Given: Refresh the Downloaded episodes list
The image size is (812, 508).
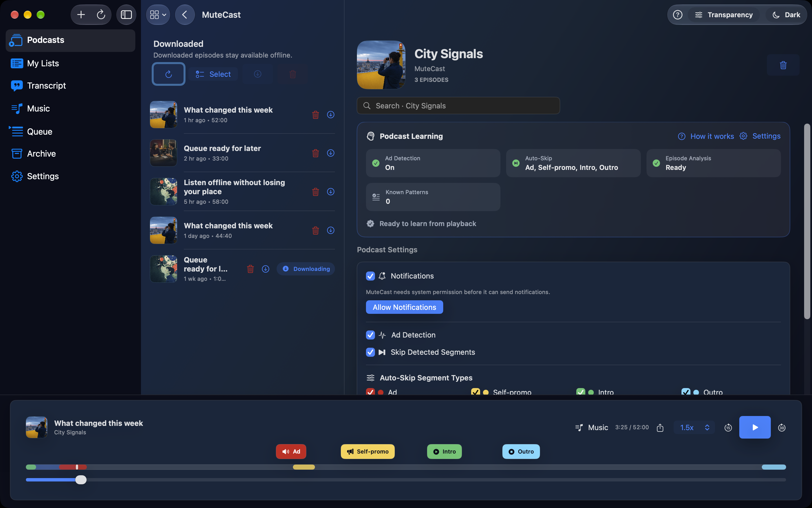Looking at the screenshot, I should pyautogui.click(x=168, y=74).
